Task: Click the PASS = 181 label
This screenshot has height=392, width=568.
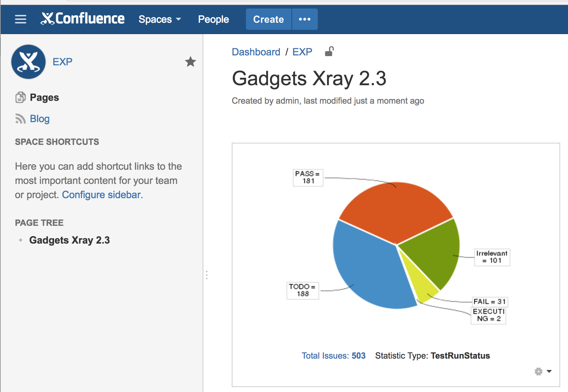Action: [308, 177]
